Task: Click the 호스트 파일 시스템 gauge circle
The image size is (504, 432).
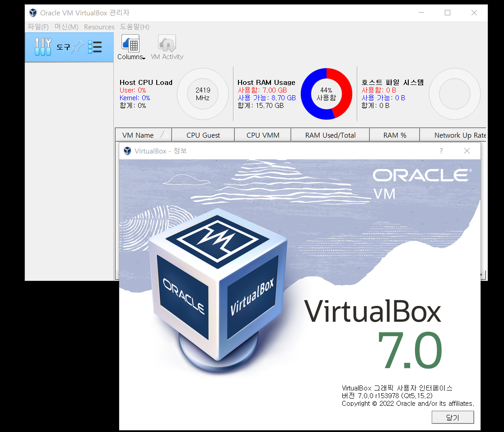Action: pyautogui.click(x=454, y=93)
